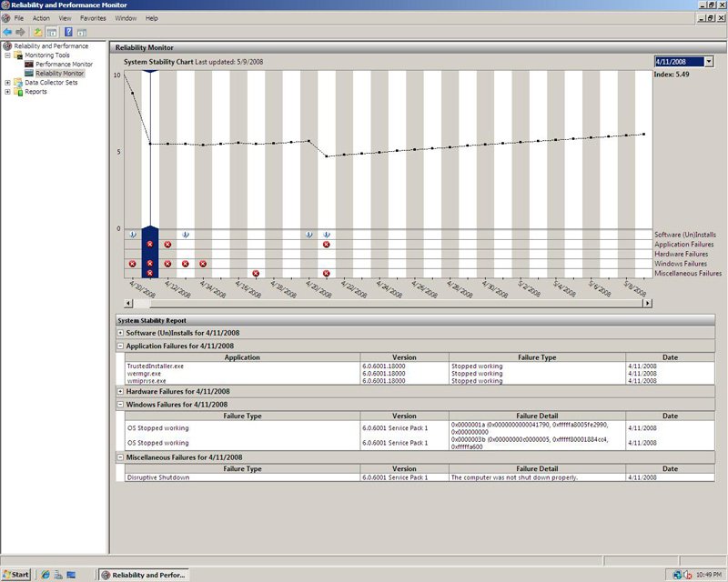Click the application failure icon in selected 4/11 column
This screenshot has height=582, width=728.
tap(150, 244)
